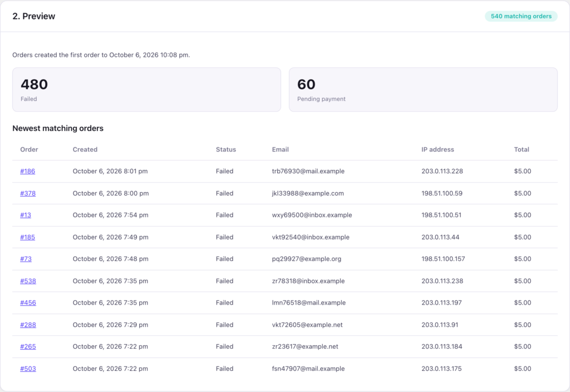This screenshot has height=392, width=570.
Task: Click the 540 matching orders badge
Action: point(521,16)
